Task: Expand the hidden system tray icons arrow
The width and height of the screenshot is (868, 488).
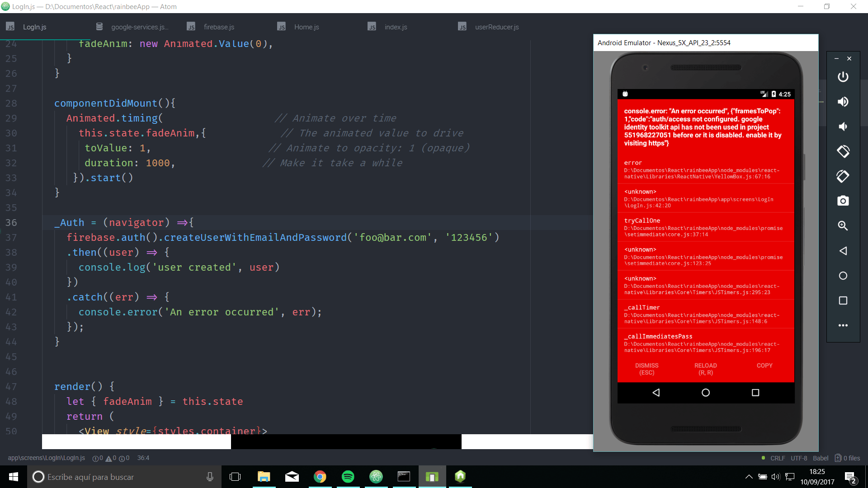Action: pos(749,477)
